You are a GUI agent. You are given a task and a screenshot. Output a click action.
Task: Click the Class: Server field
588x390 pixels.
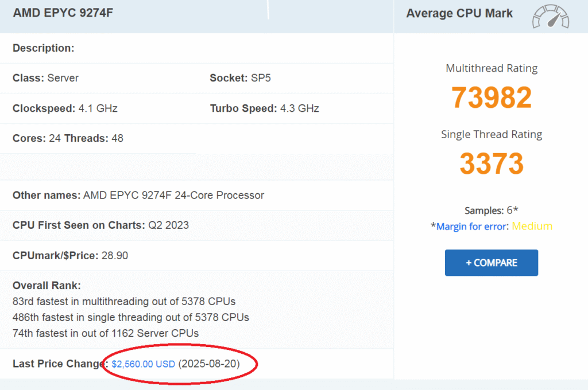pos(45,78)
